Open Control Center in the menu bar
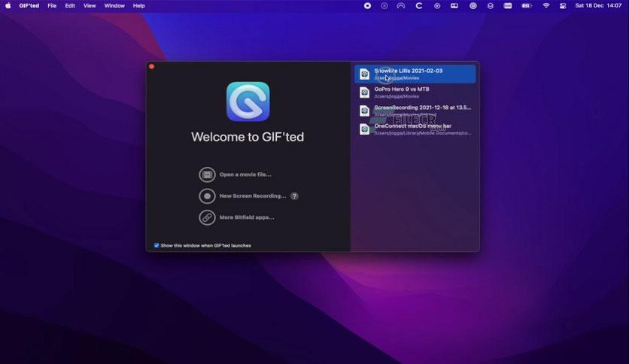Screen dimensions: 629x364 click(x=563, y=5)
